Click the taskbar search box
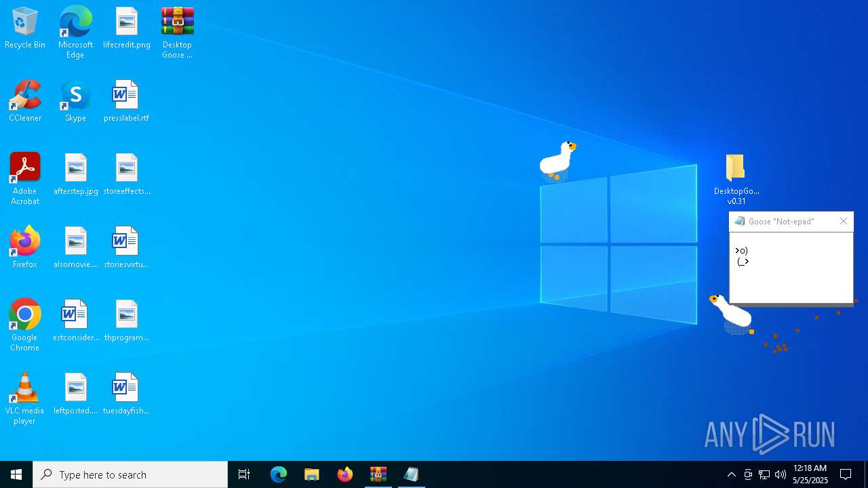Image resolution: width=868 pixels, height=488 pixels. click(130, 474)
